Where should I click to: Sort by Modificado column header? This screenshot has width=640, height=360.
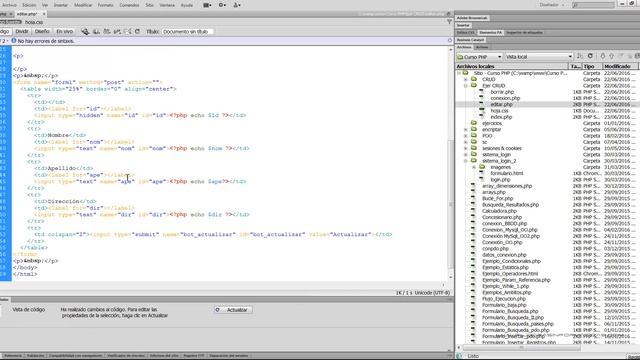click(620, 66)
